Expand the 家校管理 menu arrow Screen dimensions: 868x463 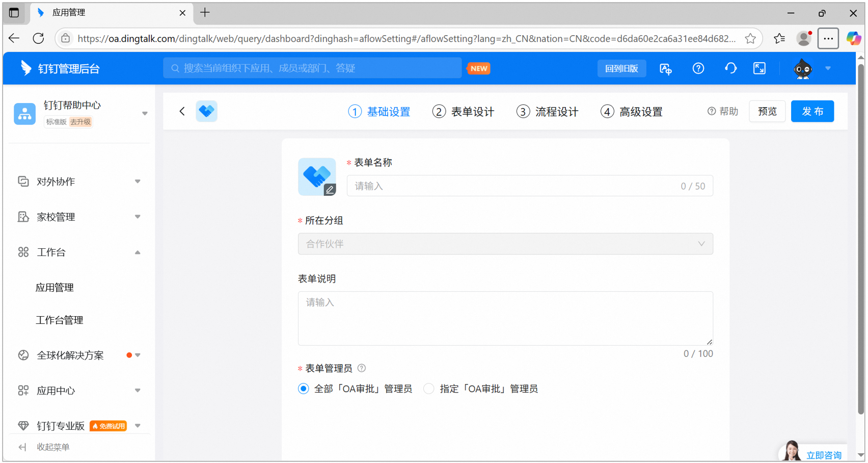138,217
